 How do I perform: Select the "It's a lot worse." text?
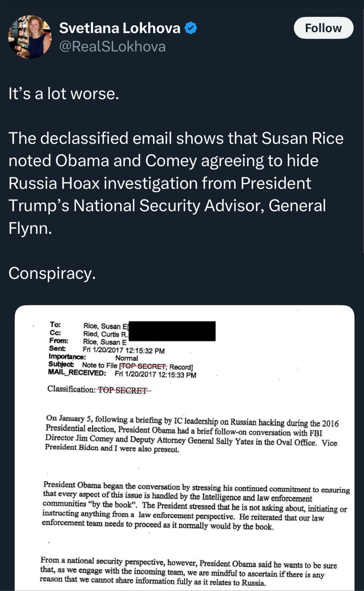point(64,94)
